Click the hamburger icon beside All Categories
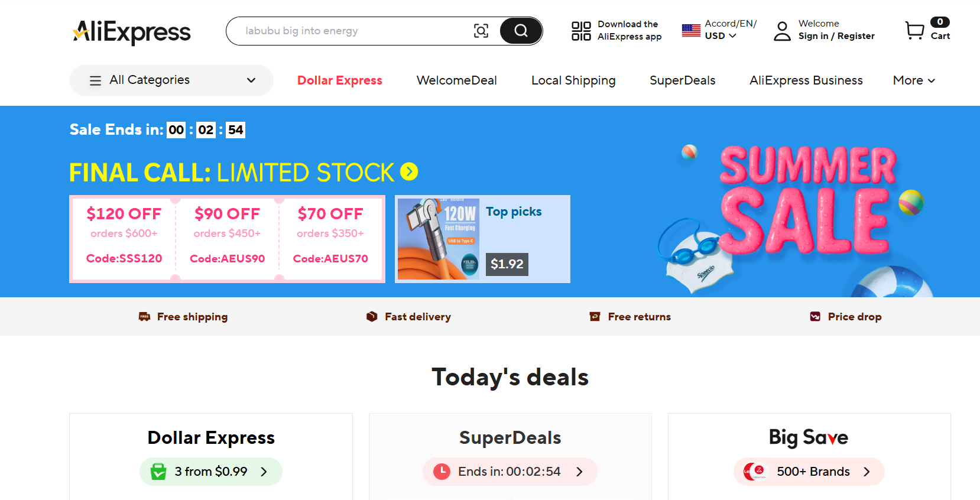 [x=95, y=80]
